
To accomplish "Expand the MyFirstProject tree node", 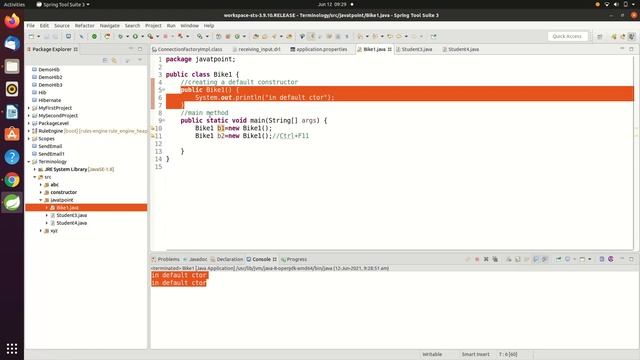I will [x=29, y=108].
